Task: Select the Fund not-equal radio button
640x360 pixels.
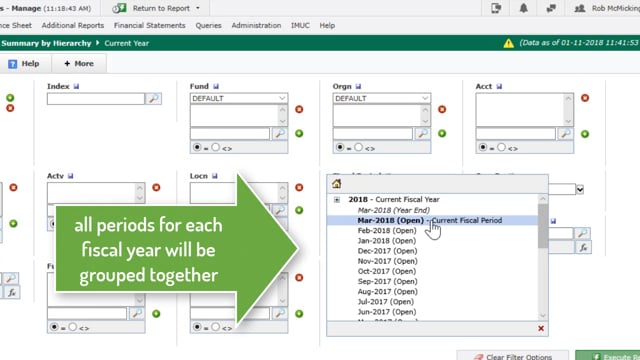Action: tap(216, 147)
